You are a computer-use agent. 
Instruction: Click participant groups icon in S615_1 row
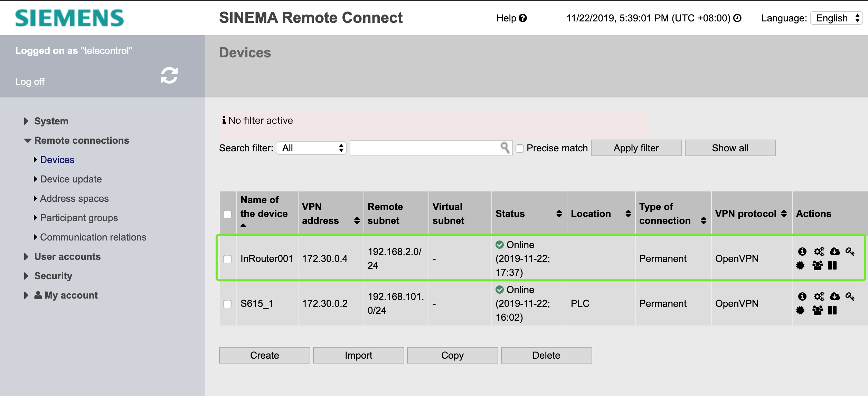click(817, 310)
